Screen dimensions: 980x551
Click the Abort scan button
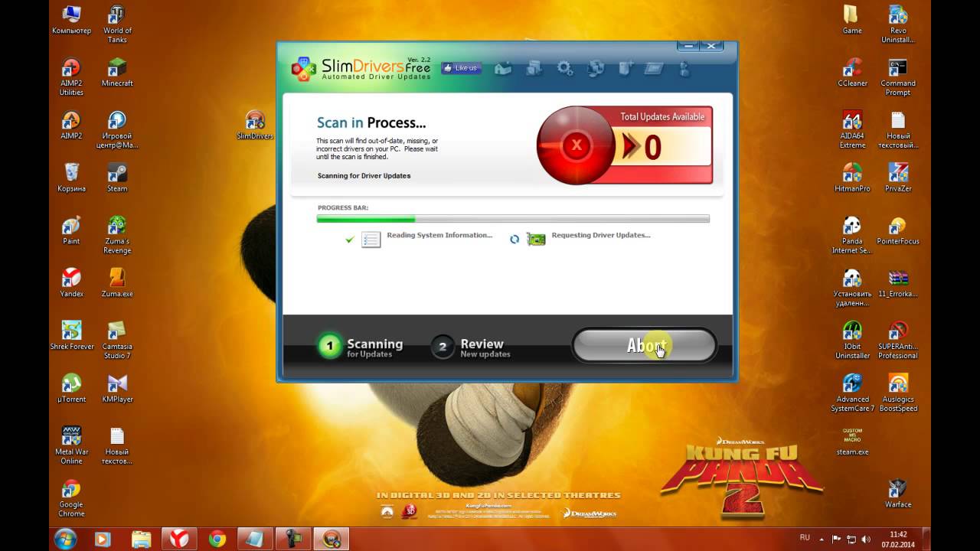[645, 346]
